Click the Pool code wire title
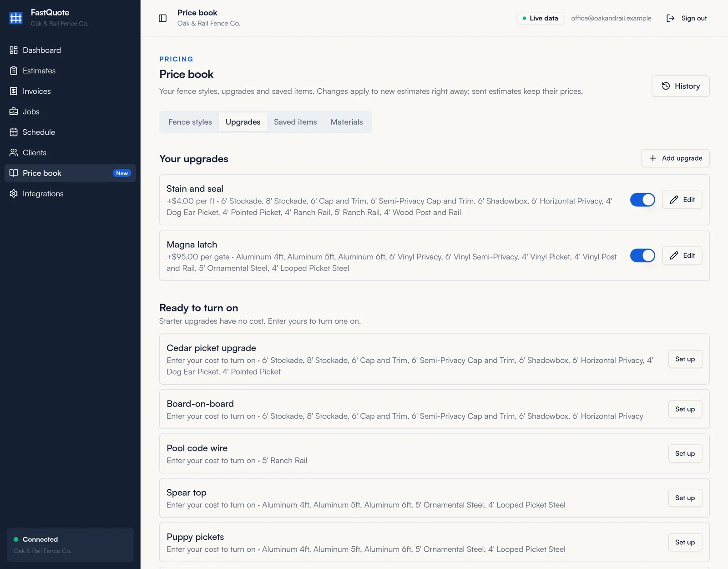The image size is (728, 569). tap(197, 448)
